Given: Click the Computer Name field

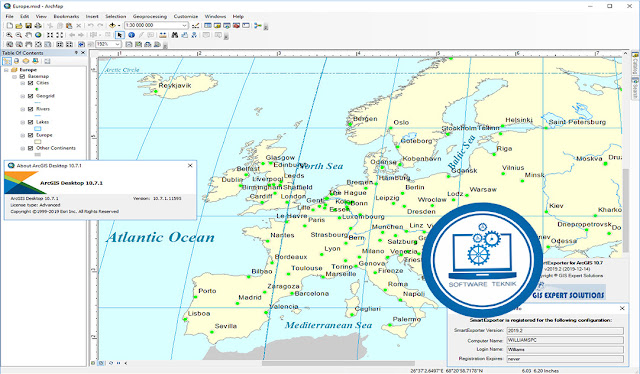Looking at the screenshot, I should coord(565,340).
